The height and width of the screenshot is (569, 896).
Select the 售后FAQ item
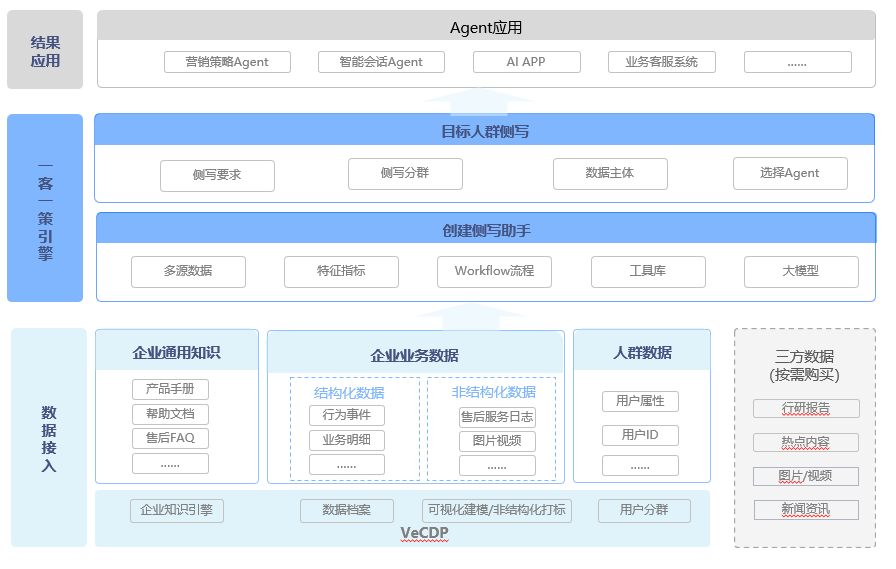[x=170, y=438]
